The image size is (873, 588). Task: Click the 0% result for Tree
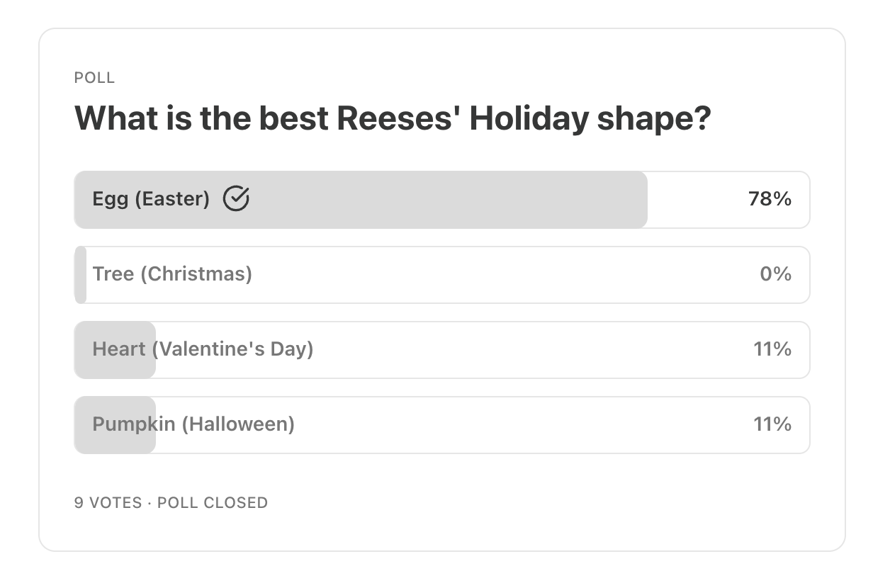pos(775,274)
